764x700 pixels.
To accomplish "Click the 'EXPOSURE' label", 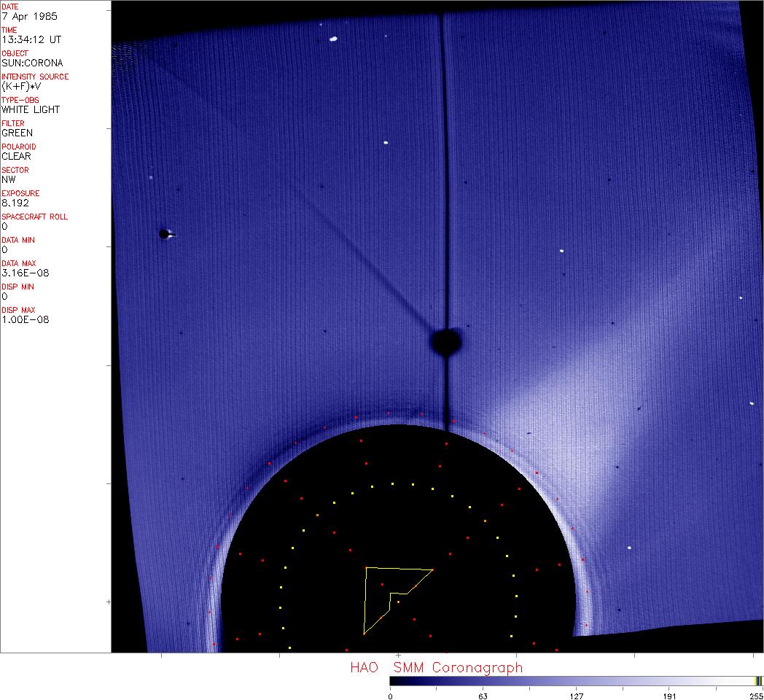I will click(x=20, y=193).
